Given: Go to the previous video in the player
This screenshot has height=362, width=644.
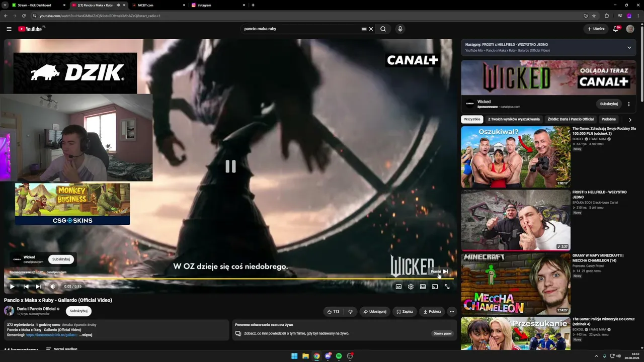Looking at the screenshot, I should point(26,287).
